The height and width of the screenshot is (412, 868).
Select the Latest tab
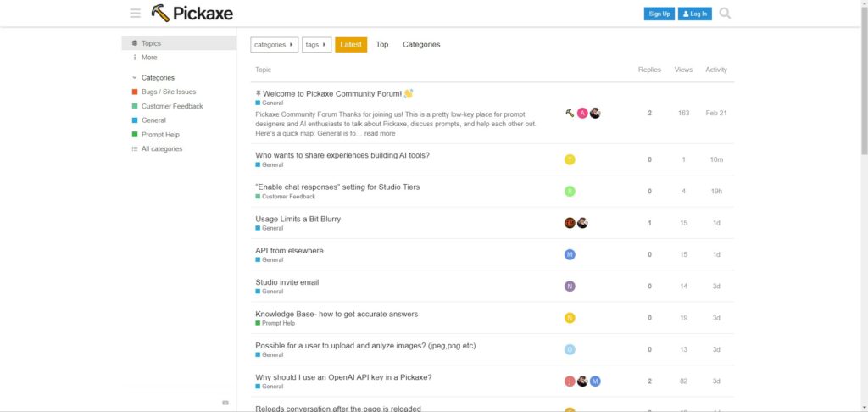pyautogui.click(x=351, y=45)
